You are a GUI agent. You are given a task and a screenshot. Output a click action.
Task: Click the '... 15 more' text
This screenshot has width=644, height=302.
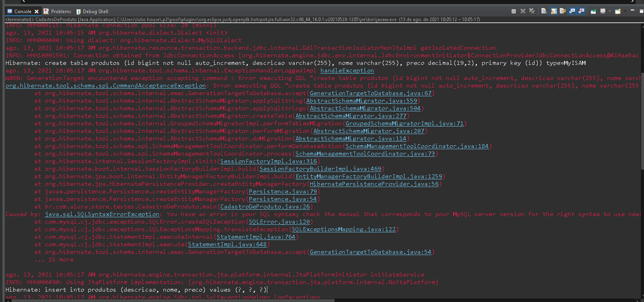tap(54, 259)
